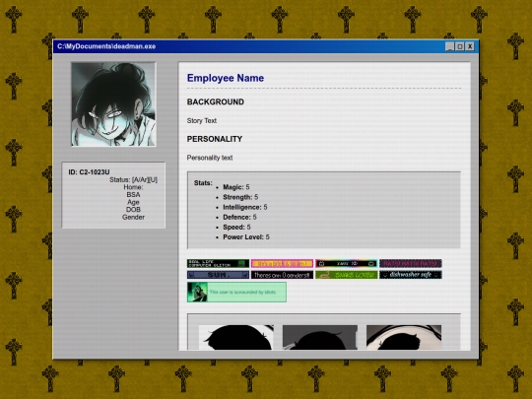Viewport: 532px width, 399px height.
Task: Click the 'Story Text' paragraph
Action: click(x=202, y=121)
